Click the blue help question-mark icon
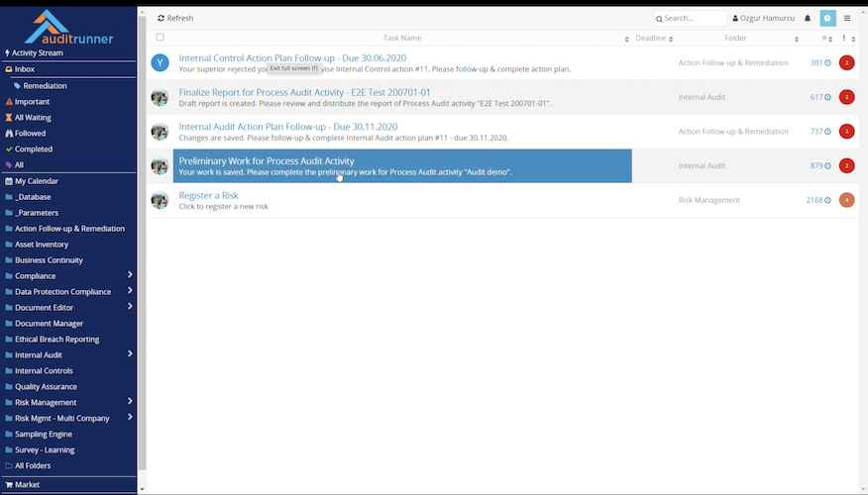 click(x=827, y=18)
